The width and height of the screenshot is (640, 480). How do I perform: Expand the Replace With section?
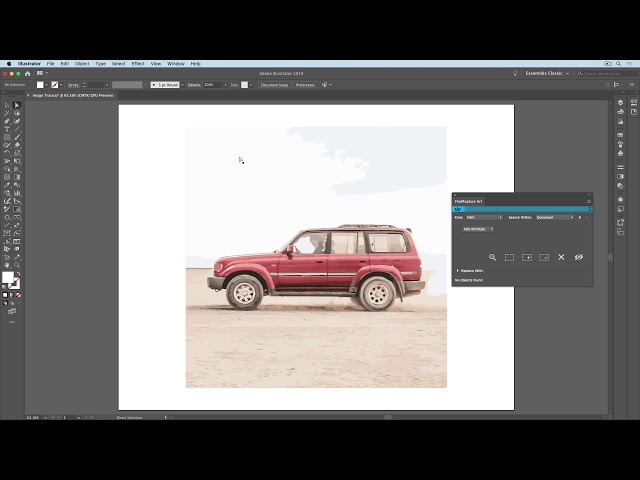pos(458,271)
